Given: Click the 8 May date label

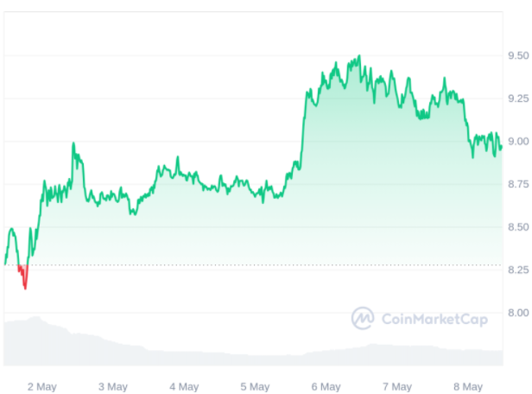Looking at the screenshot, I should [467, 385].
